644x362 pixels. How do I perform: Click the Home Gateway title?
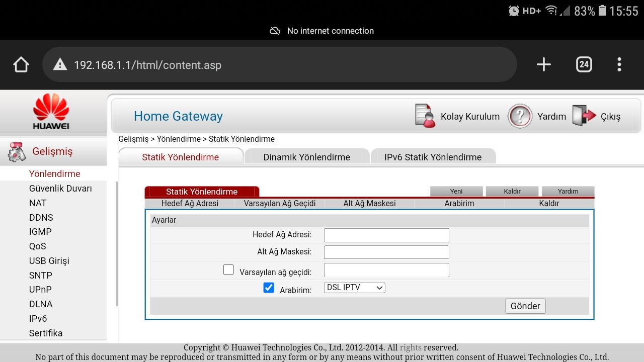pos(178,116)
